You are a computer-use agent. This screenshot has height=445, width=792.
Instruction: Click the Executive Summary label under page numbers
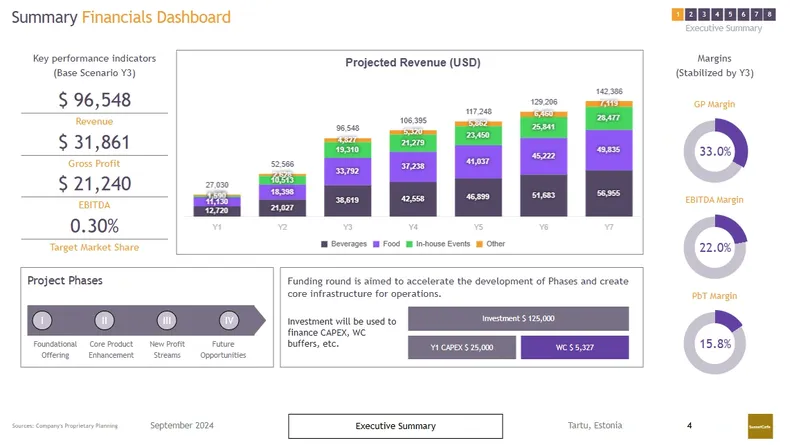(723, 28)
